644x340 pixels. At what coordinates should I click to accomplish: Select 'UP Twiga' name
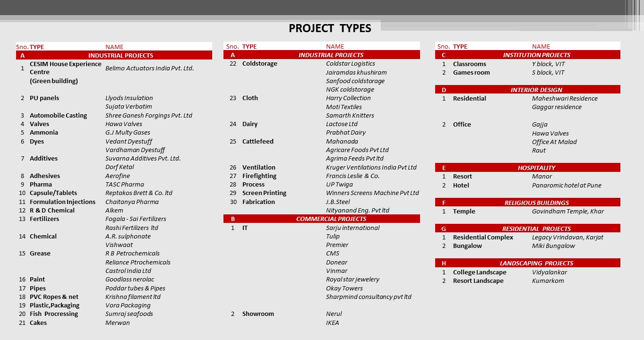tap(339, 185)
